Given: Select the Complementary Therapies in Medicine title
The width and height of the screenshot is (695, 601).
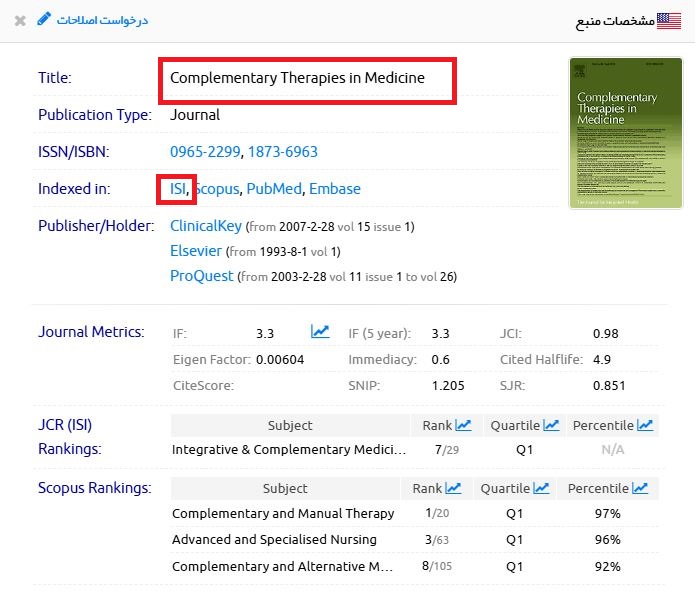Looking at the screenshot, I should coord(297,78).
